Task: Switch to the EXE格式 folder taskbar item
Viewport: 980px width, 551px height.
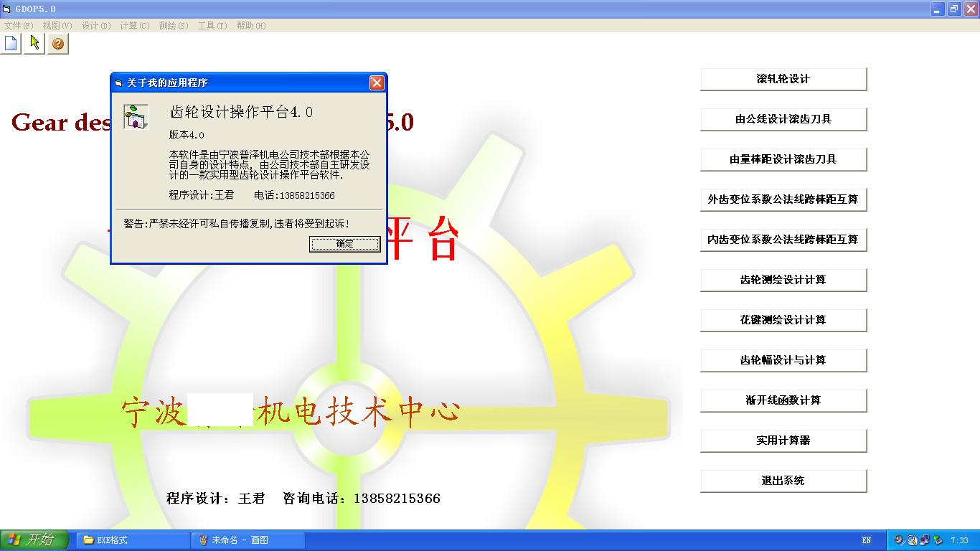Action: coord(134,540)
